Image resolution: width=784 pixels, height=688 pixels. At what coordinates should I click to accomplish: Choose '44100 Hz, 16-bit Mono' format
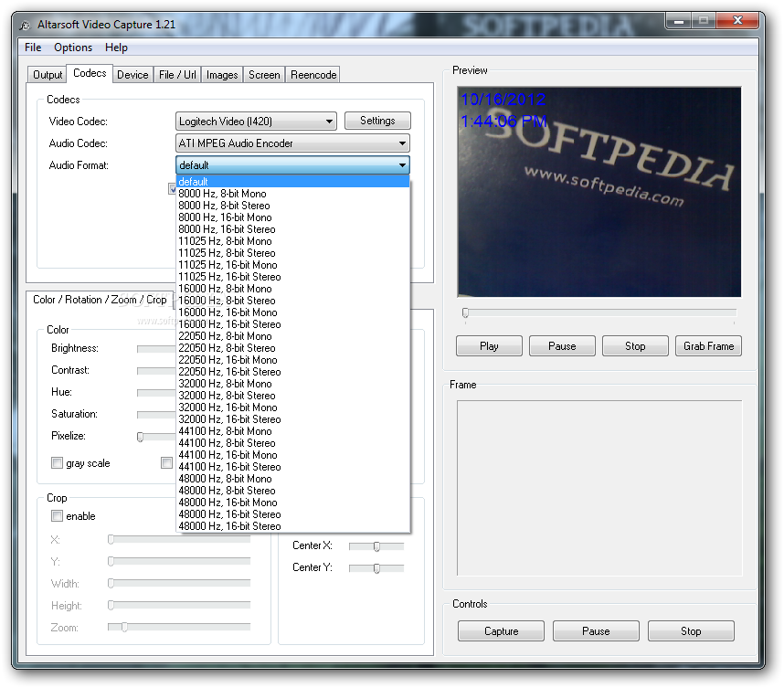point(292,455)
